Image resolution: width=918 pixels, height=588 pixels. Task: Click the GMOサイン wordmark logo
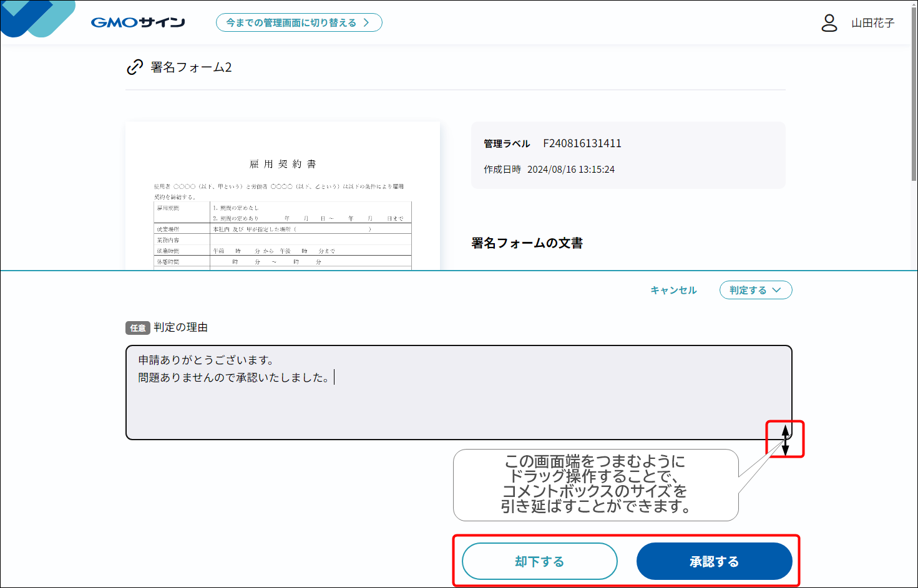pyautogui.click(x=138, y=23)
